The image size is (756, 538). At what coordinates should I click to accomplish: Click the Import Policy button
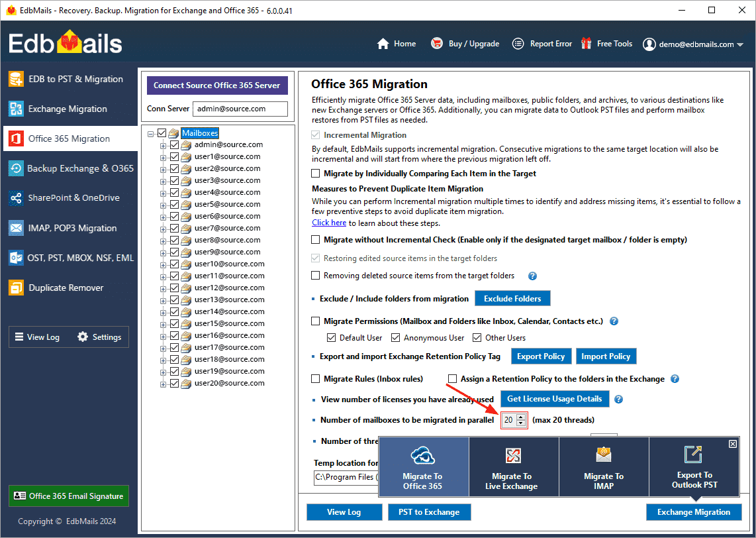(x=606, y=356)
